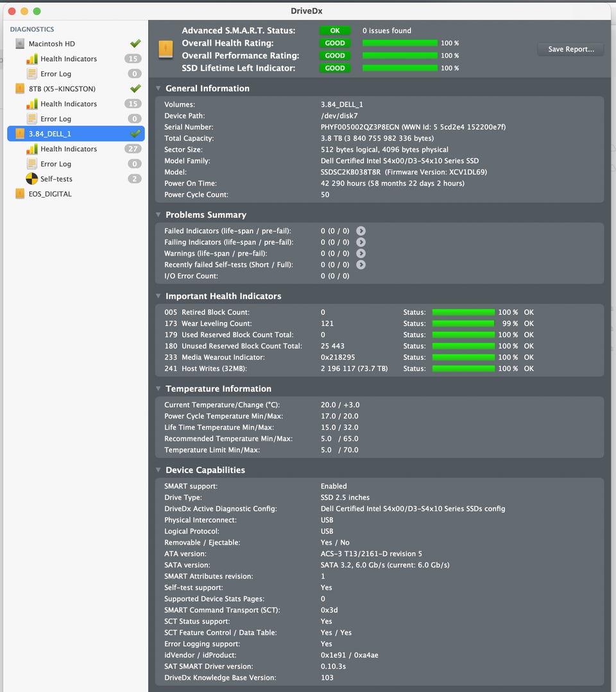Viewport: 616px width, 692px height.
Task: Click GOOD badge for Overall Health Rating
Action: 335,43
